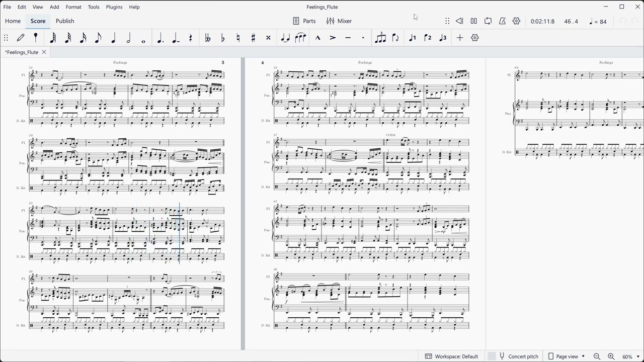The image size is (644, 362).
Task: Select the 64th note duration
Action: coord(53,38)
